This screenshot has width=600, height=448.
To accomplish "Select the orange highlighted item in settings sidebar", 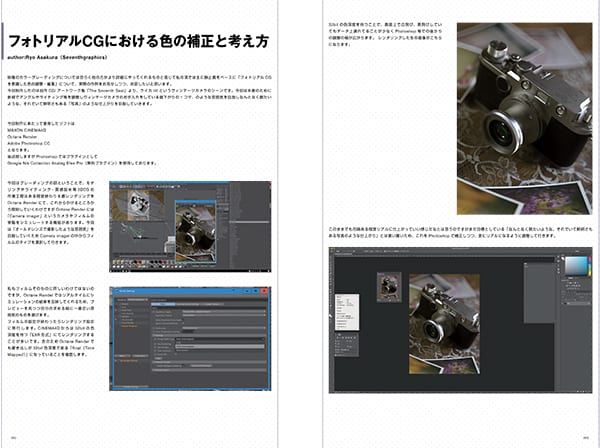I will (x=129, y=326).
